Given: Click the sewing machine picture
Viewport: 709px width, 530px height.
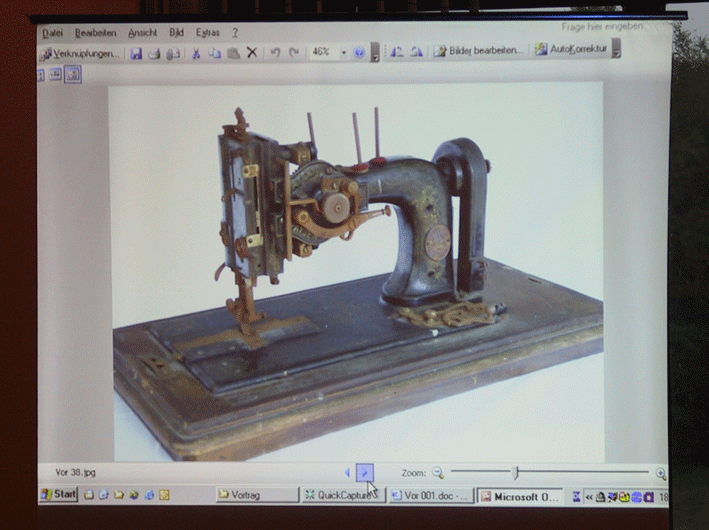Looking at the screenshot, I should pyautogui.click(x=356, y=271).
